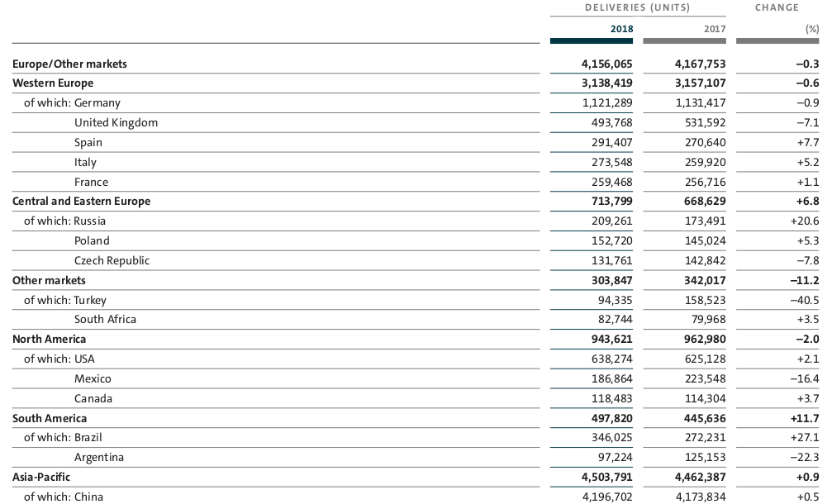Select the Europe/Other markets row label
Viewport: 832px width, 504px height.
[69, 64]
